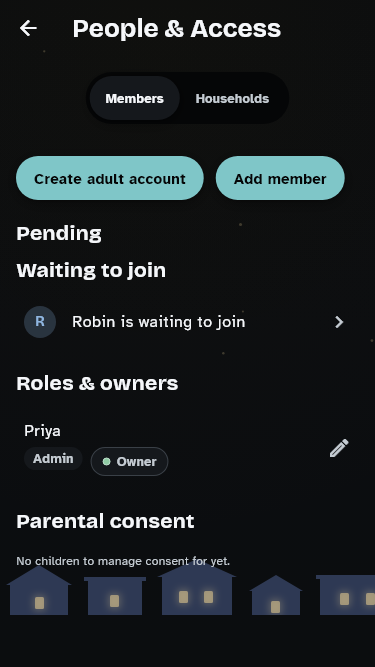
Task: Select the Owner status badge
Action: click(129, 461)
